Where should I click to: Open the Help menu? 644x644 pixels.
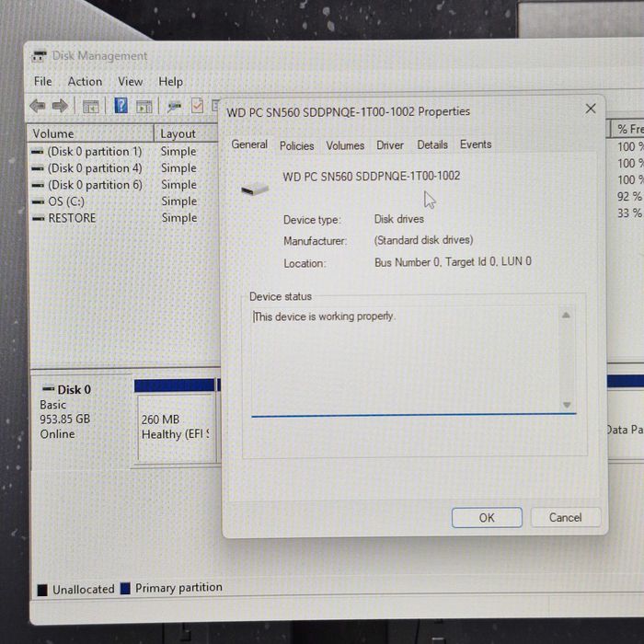170,82
